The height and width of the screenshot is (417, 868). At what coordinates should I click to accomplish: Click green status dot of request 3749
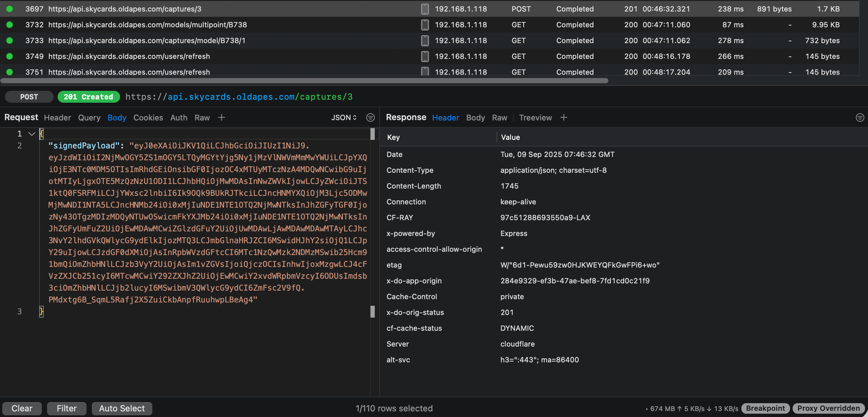[x=10, y=56]
